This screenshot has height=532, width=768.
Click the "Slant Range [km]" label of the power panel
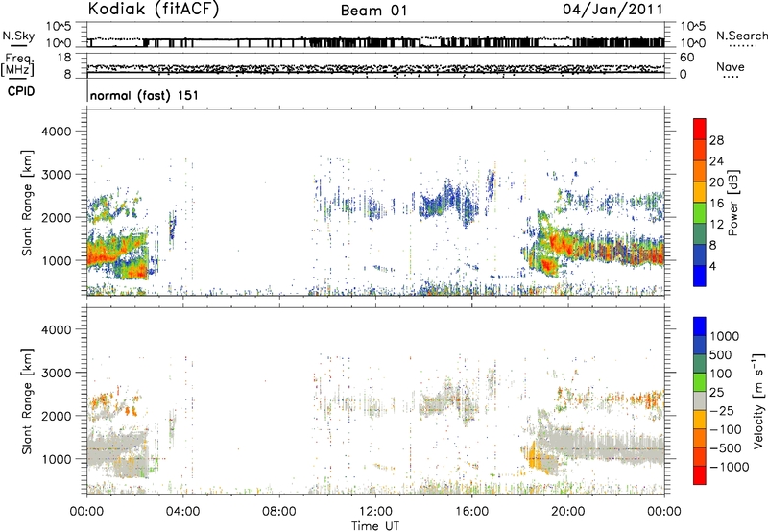point(27,203)
